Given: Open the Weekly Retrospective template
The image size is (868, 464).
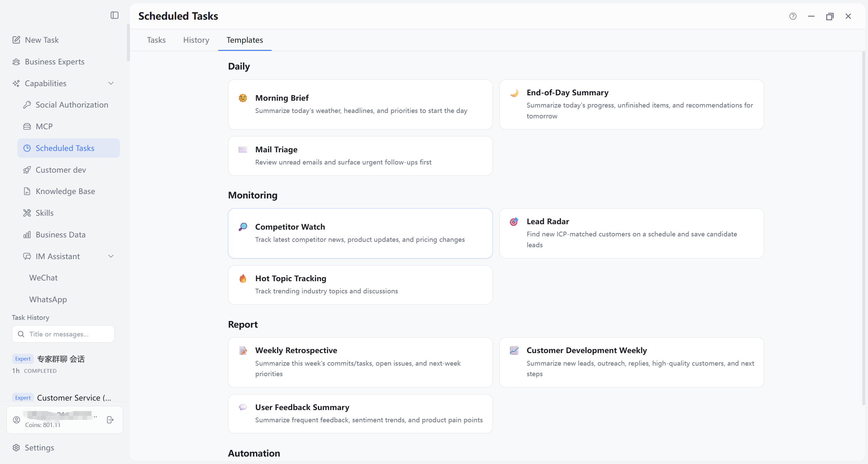Looking at the screenshot, I should [x=360, y=362].
